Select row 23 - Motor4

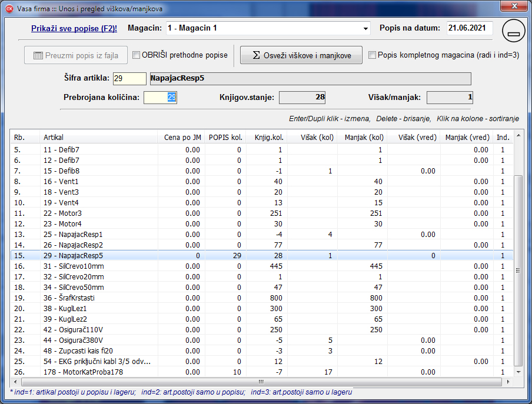pyautogui.click(x=262, y=223)
